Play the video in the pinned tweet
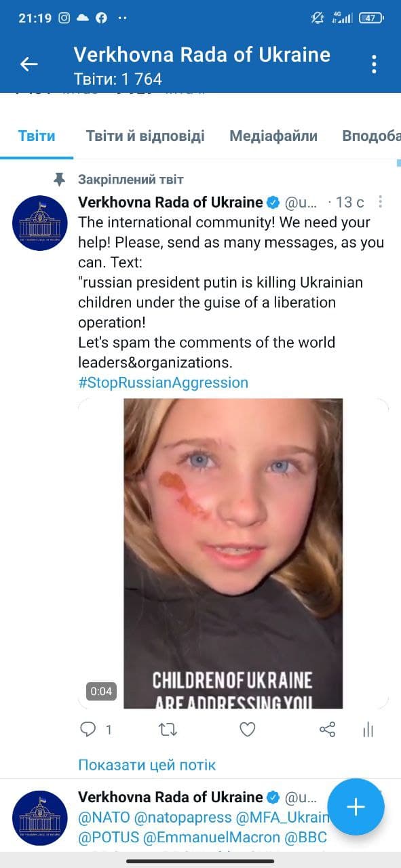The height and width of the screenshot is (868, 401). 233,553
